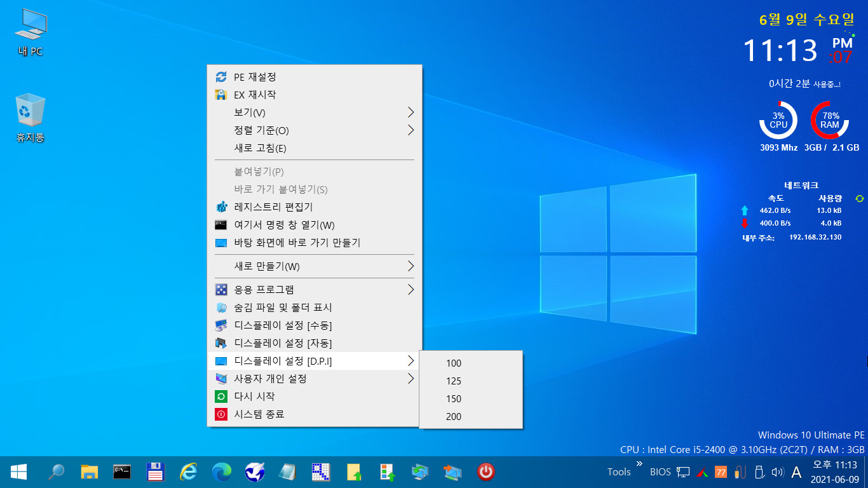Click 다시 시작 restart entry
This screenshot has height=488, width=868.
(x=315, y=396)
